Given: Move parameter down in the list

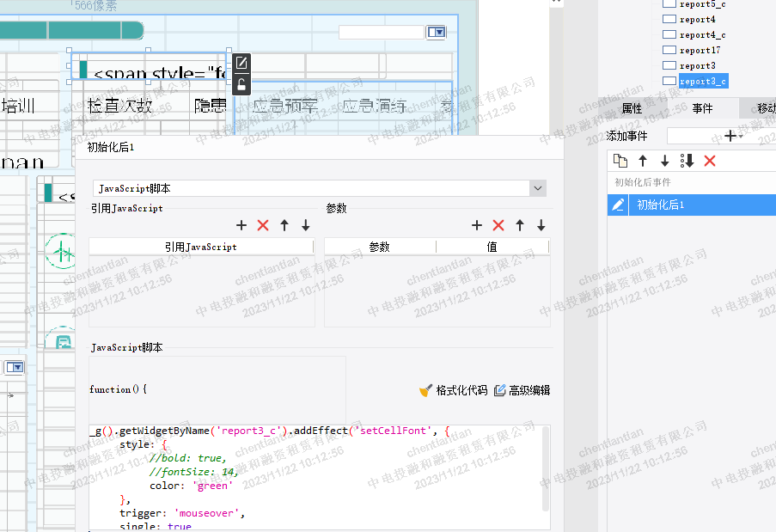Looking at the screenshot, I should [x=541, y=226].
